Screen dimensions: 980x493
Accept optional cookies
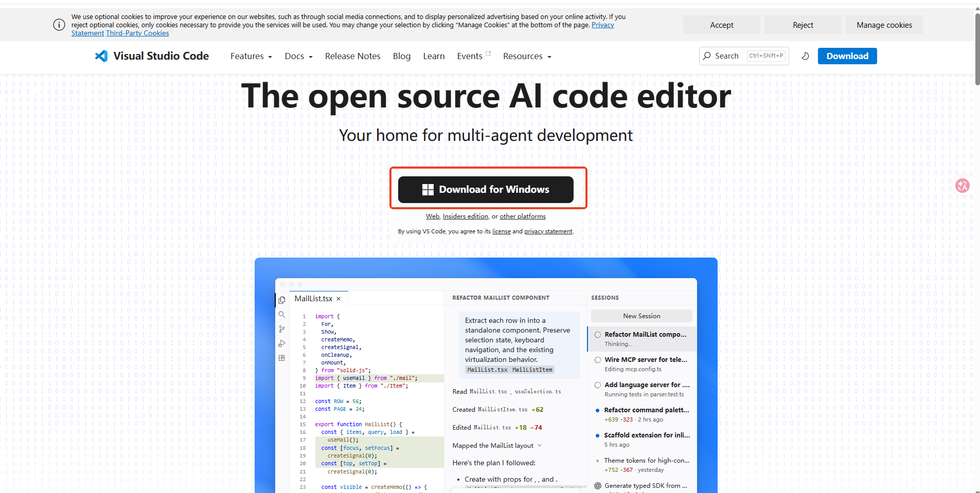pyautogui.click(x=722, y=25)
